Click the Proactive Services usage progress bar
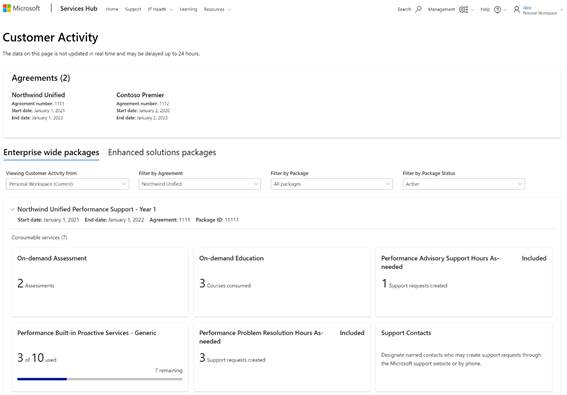The height and width of the screenshot is (395, 567). point(100,379)
